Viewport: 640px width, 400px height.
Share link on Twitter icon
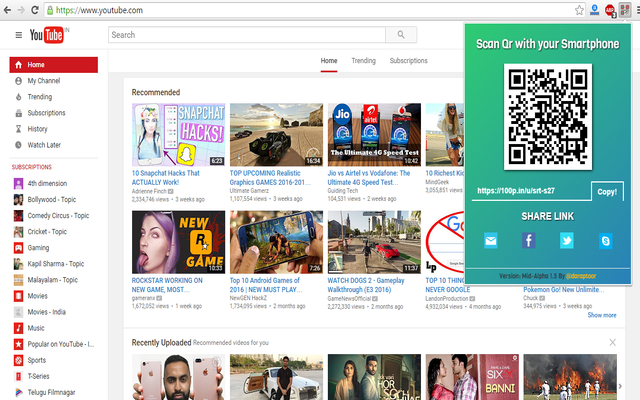[x=567, y=240]
